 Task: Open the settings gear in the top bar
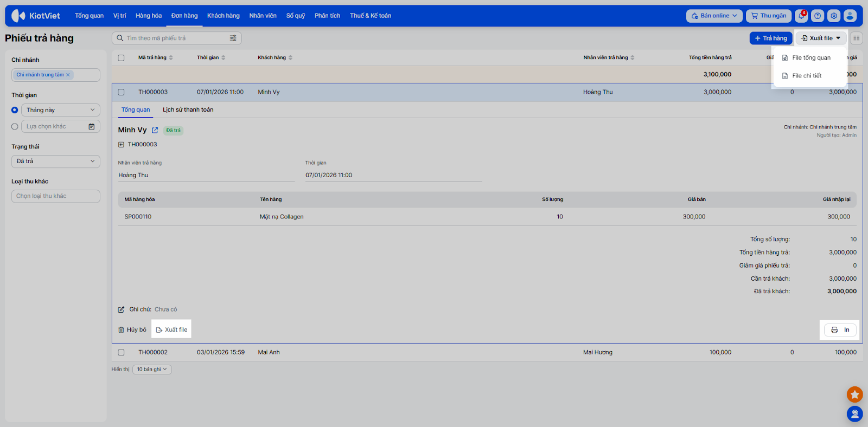[834, 16]
